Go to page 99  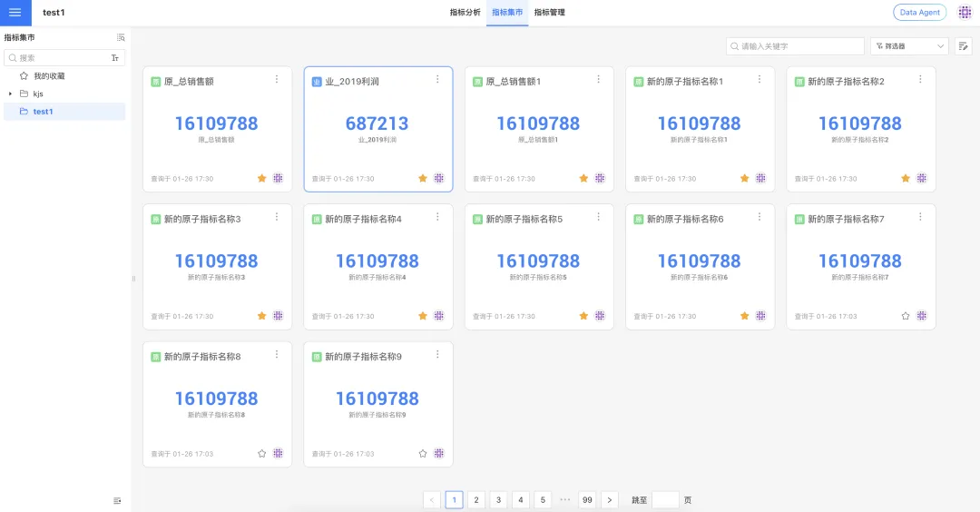pyautogui.click(x=587, y=500)
